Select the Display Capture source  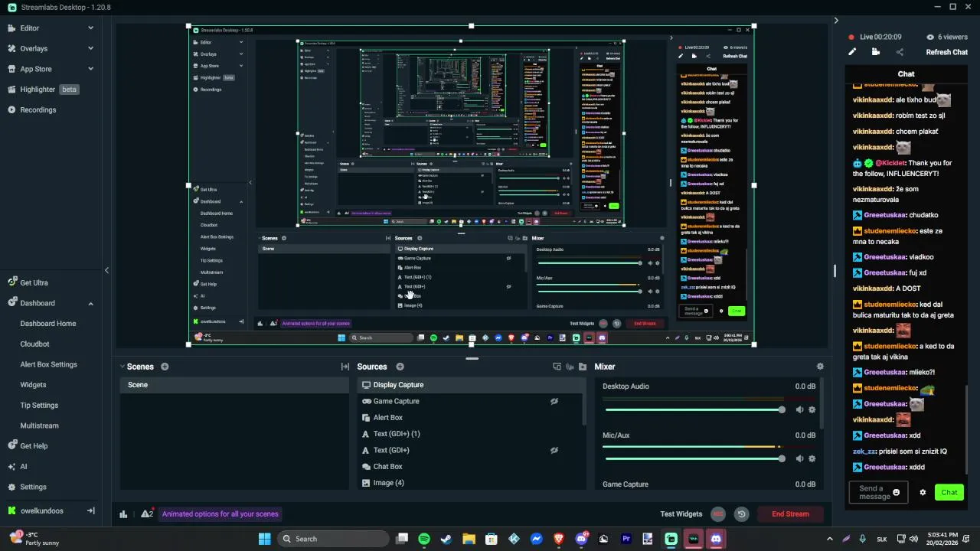coord(470,385)
